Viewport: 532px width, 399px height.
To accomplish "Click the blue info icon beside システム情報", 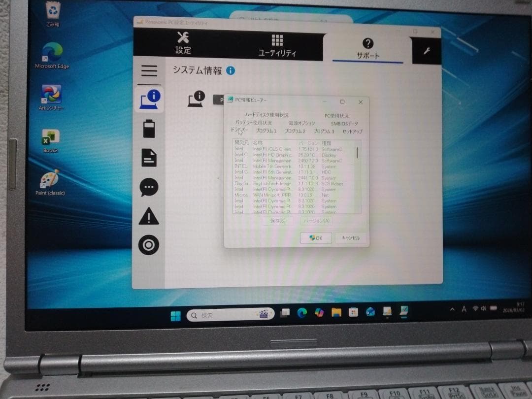I will (231, 70).
